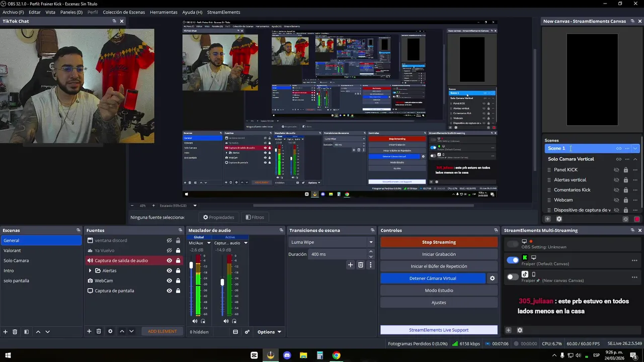
Task: Open audio mixer Options dropdown
Action: coord(269,332)
